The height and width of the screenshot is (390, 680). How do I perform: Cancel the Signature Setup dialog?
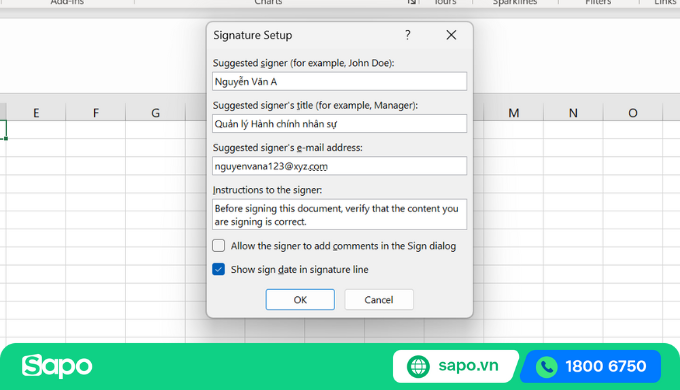click(x=379, y=299)
